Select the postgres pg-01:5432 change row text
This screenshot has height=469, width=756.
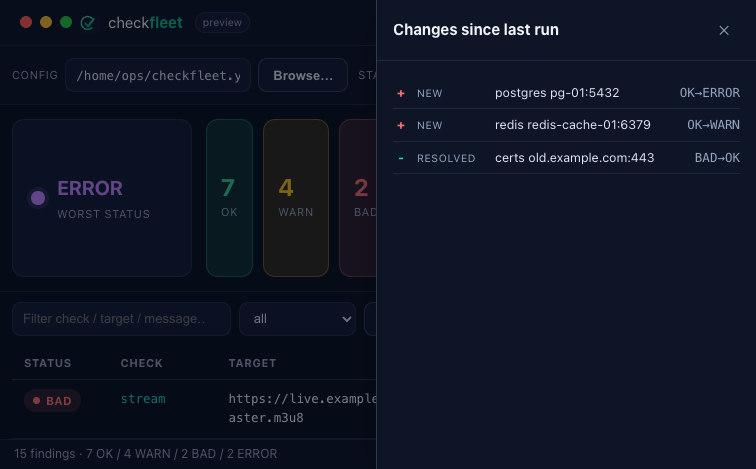[557, 93]
